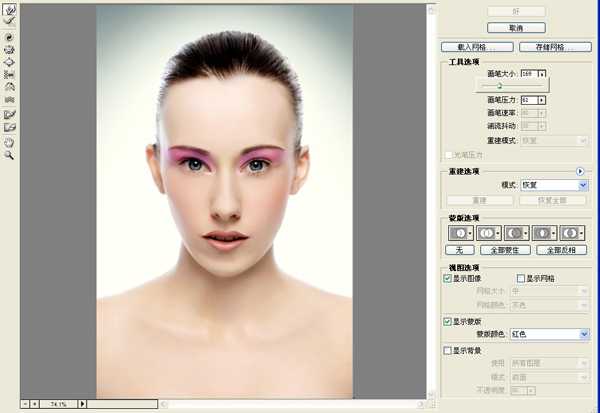Click the Add to Selection mask icon
The height and width of the screenshot is (413, 600).
[x=489, y=233]
